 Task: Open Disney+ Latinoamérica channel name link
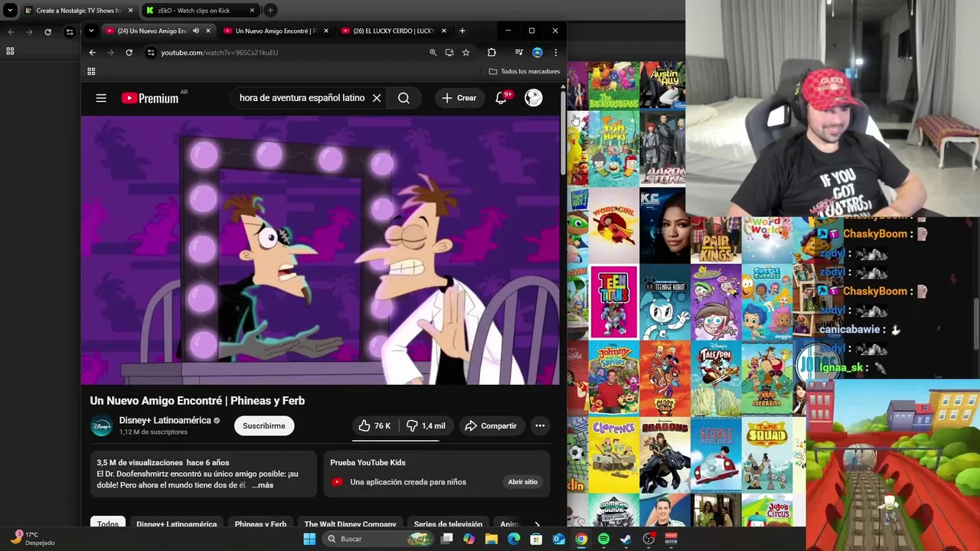click(x=165, y=420)
